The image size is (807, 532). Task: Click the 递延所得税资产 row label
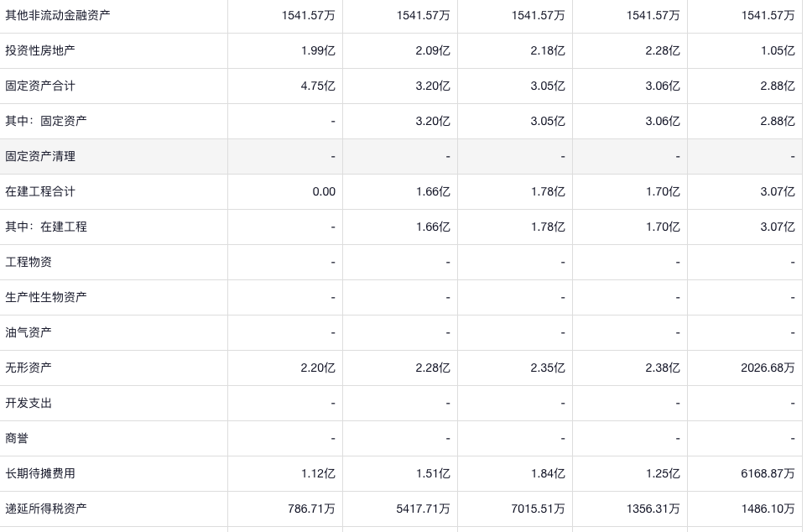click(x=46, y=509)
